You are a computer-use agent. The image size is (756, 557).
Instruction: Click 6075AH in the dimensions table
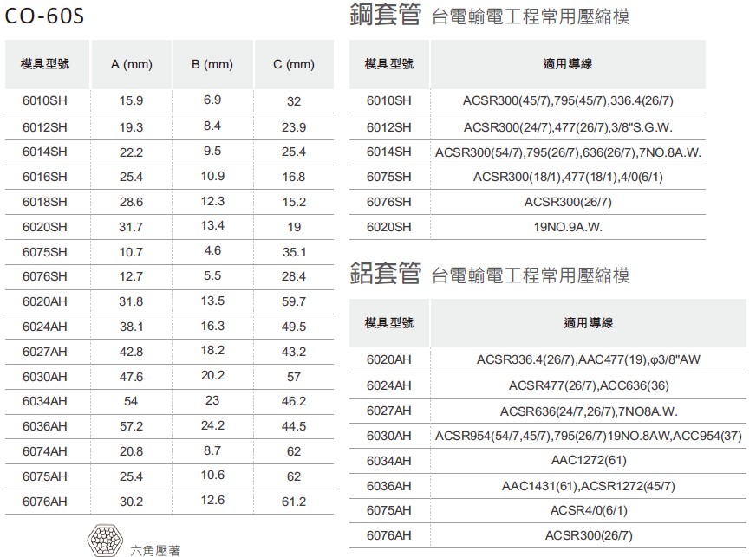coord(45,476)
